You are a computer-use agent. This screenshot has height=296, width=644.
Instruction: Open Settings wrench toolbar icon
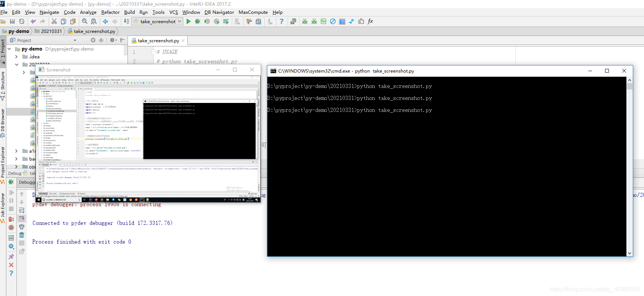click(249, 21)
